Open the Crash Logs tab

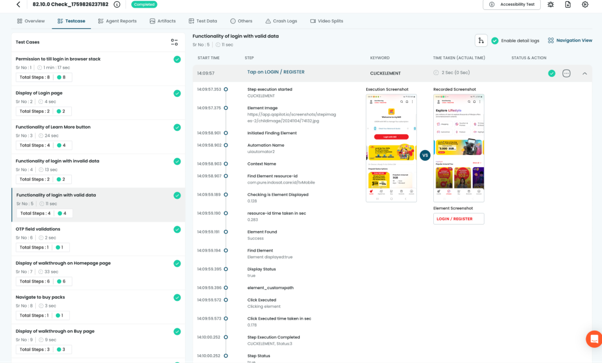pos(281,21)
